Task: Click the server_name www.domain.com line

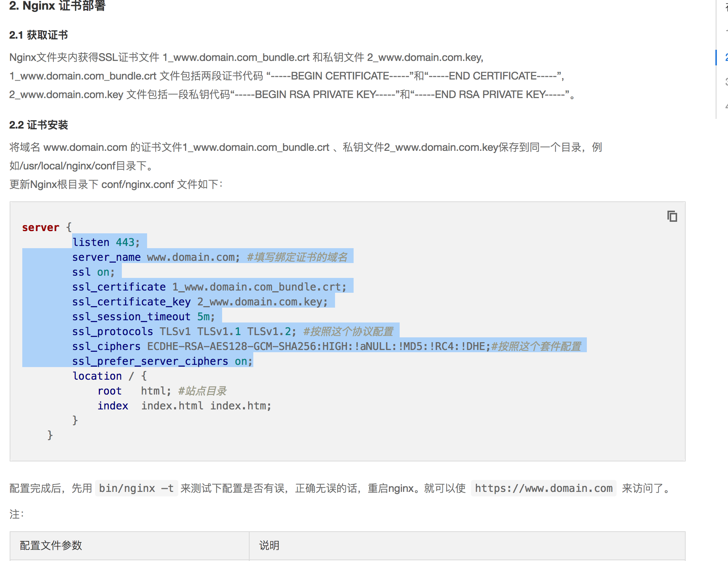Action: point(210,257)
